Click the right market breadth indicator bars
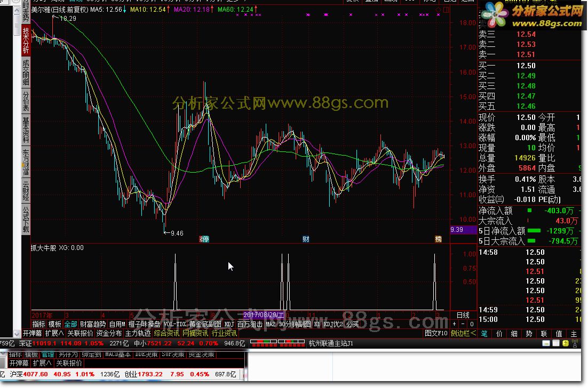This screenshot has height=388, width=588. pyautogui.click(x=292, y=343)
